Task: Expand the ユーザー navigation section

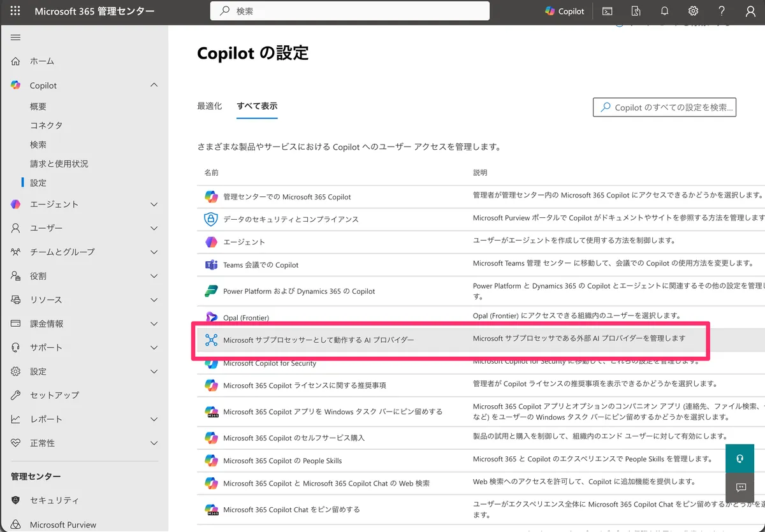Action: coord(154,228)
